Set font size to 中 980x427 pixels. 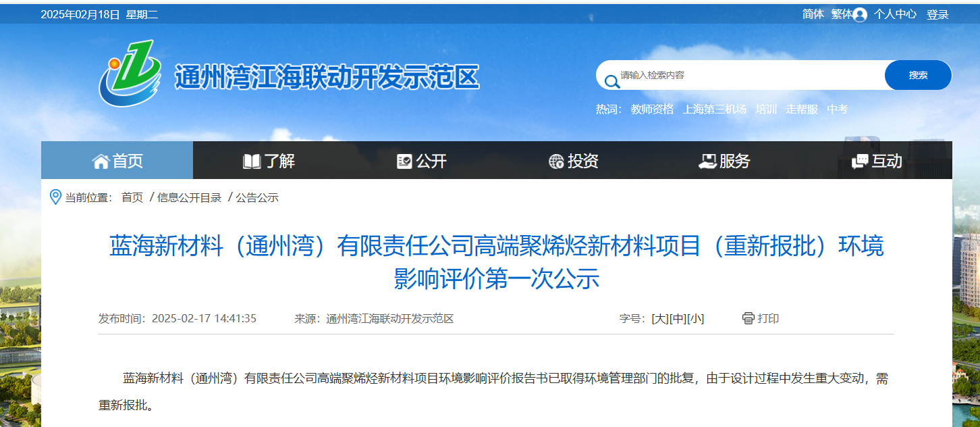(x=678, y=319)
